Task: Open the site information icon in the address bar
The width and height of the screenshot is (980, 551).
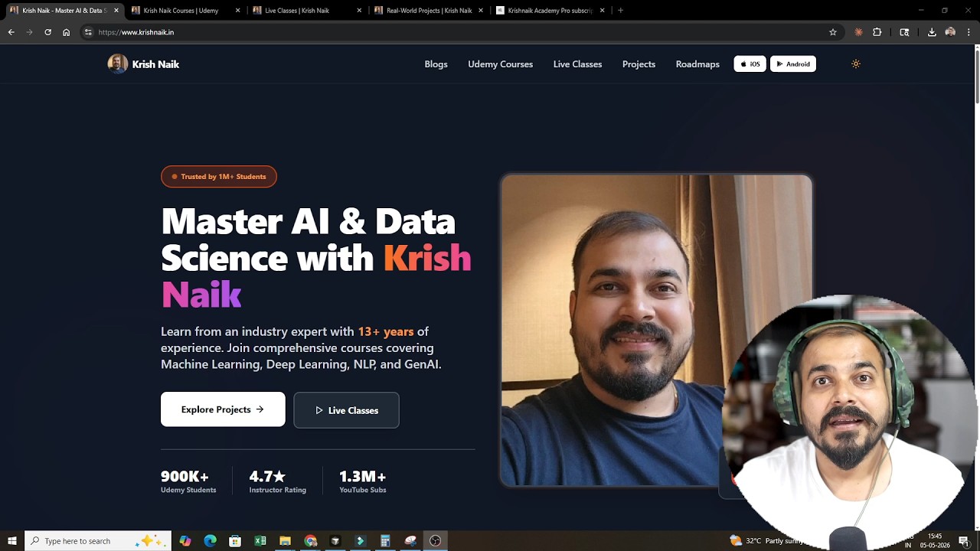Action: (x=88, y=32)
